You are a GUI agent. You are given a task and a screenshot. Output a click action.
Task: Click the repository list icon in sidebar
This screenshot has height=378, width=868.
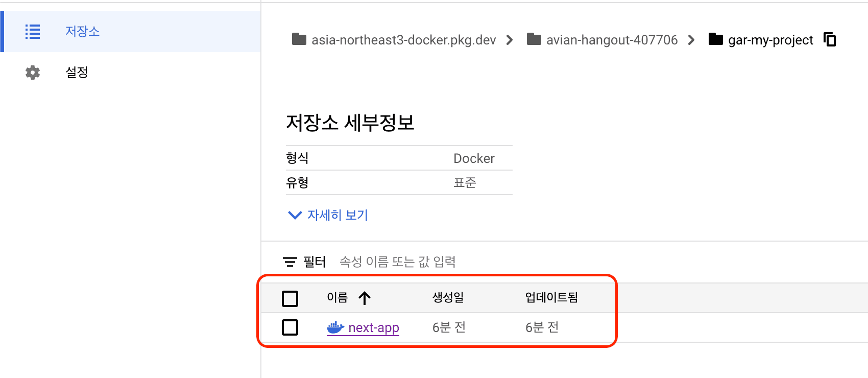point(33,32)
